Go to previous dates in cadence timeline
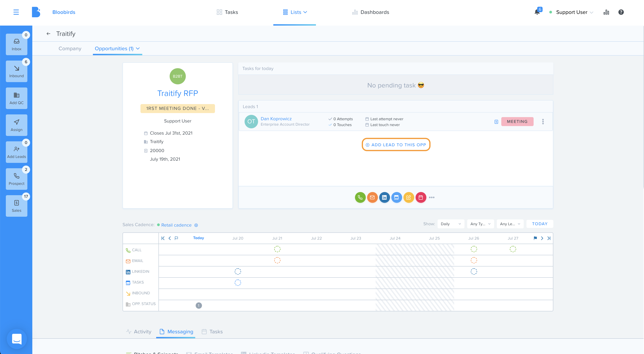This screenshot has height=354, width=644. [170, 238]
